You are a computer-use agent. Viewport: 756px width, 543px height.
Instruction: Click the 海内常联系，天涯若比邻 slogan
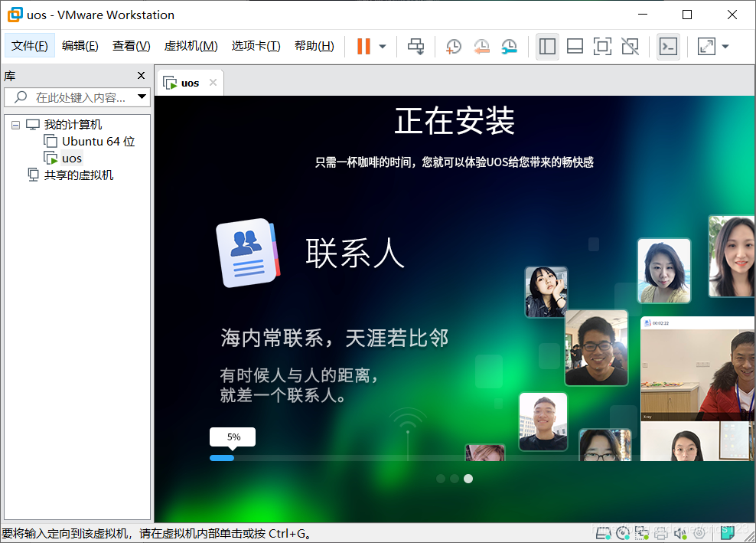pyautogui.click(x=334, y=338)
